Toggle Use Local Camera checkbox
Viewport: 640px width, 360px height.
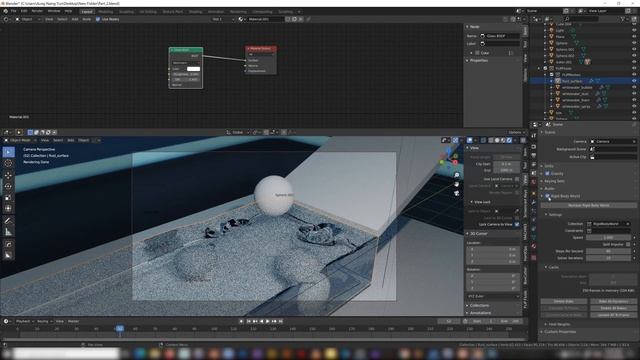coord(517,179)
